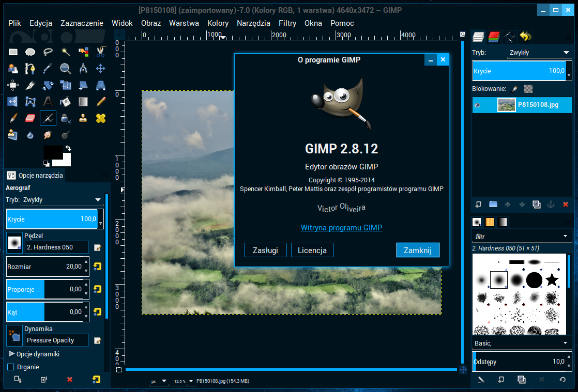
Task: Select the Move tool
Action: coord(101,69)
